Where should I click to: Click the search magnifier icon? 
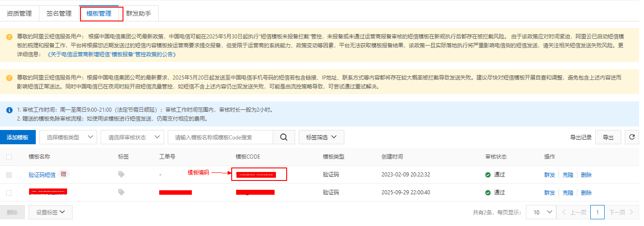(x=284, y=138)
